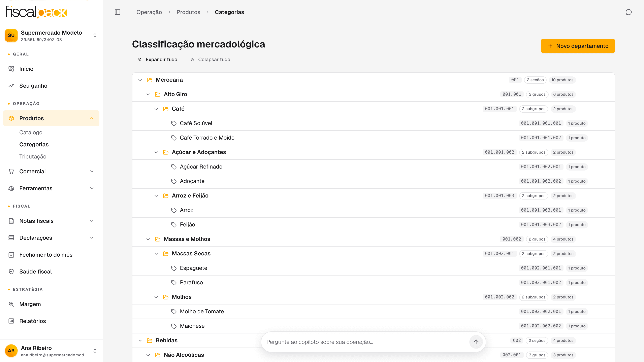Select the Molho de Tomate row

373,312
